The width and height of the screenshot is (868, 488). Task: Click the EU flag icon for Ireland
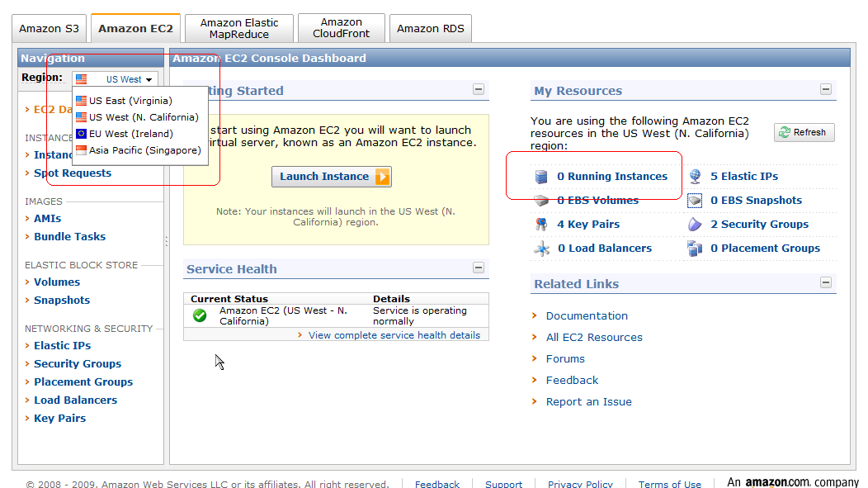point(82,134)
